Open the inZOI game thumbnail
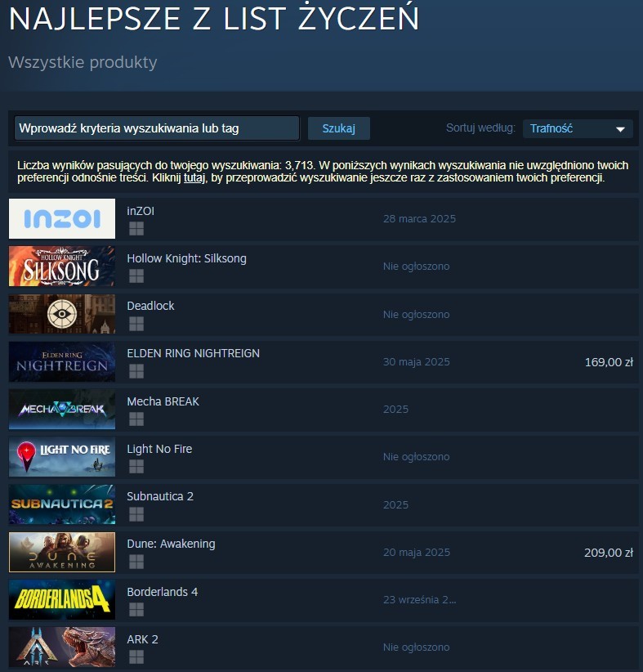643x672 pixels. tap(62, 218)
